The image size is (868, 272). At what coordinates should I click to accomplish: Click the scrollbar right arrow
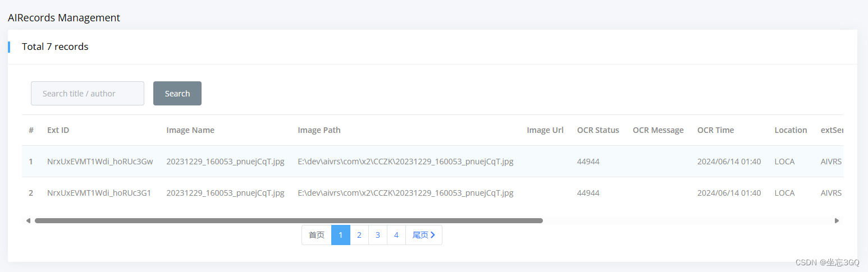(x=837, y=220)
